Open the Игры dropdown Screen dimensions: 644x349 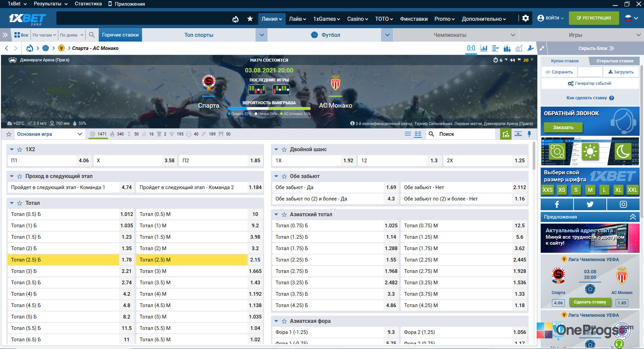[x=581, y=35]
